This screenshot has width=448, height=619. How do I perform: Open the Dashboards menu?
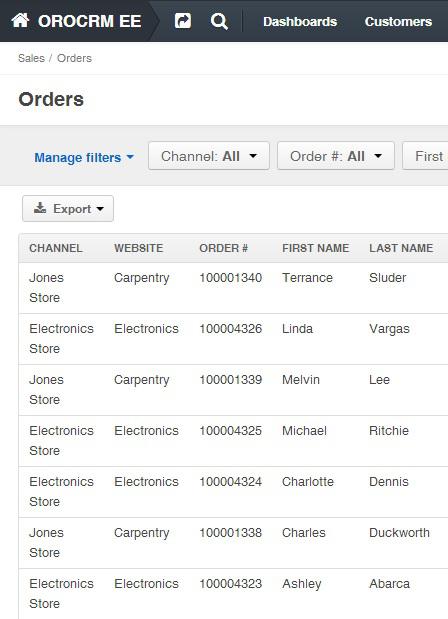[300, 21]
